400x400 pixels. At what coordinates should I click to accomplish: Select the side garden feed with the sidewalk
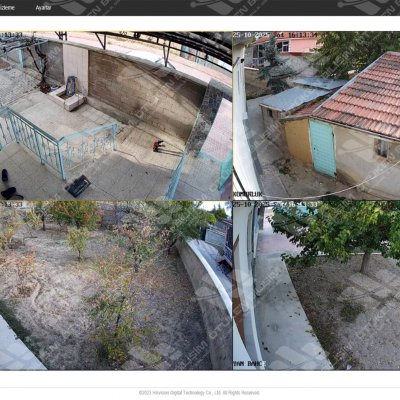316,285
